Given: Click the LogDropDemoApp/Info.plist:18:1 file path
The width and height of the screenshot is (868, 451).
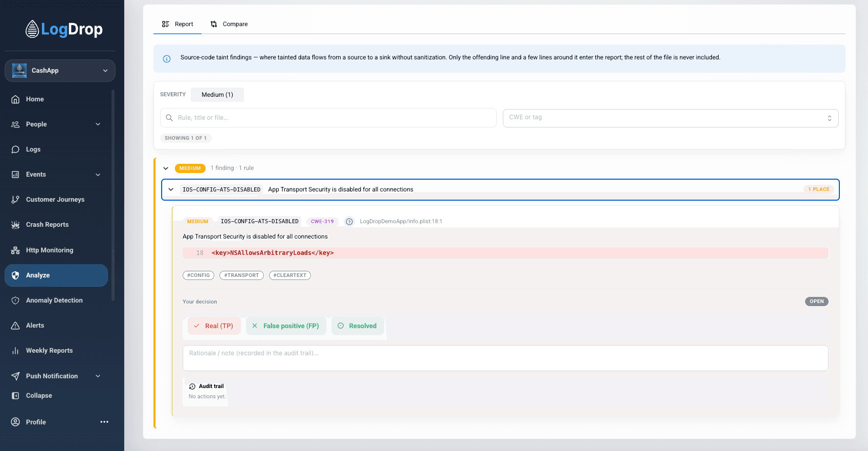Looking at the screenshot, I should pos(401,222).
